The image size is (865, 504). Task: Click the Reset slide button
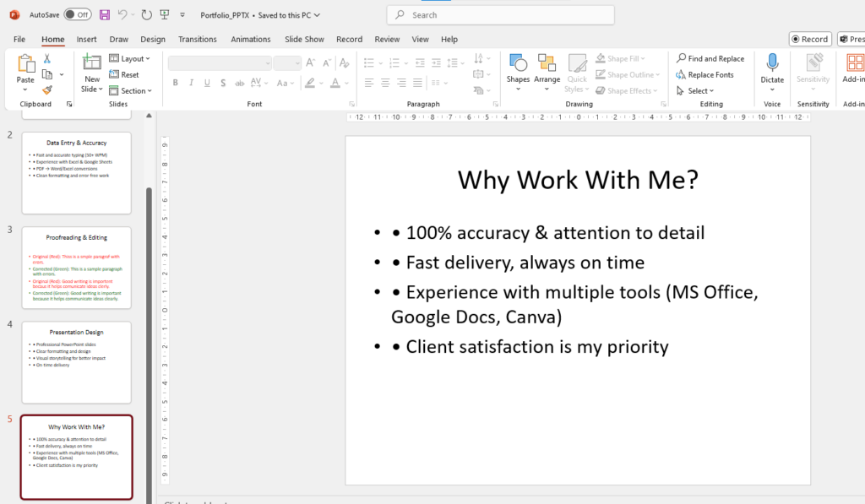click(124, 74)
